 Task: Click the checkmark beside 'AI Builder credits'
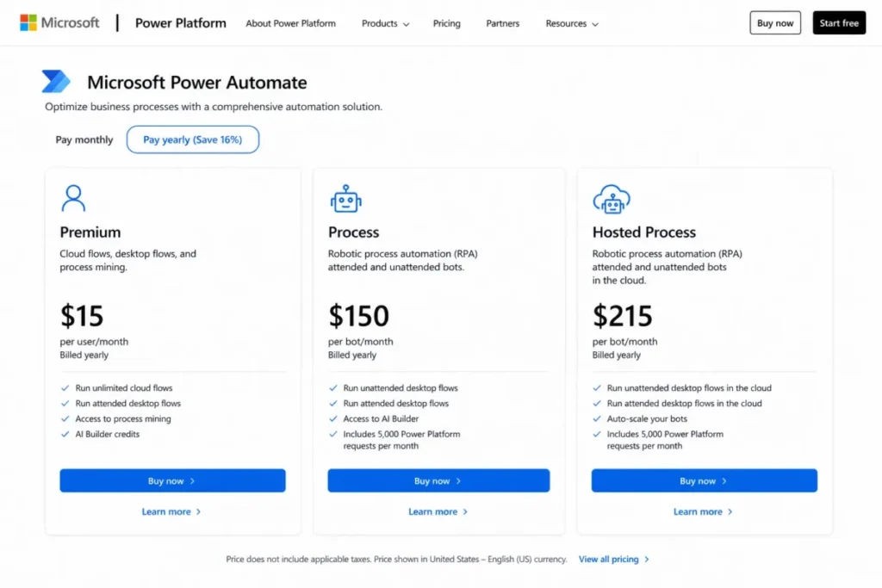[65, 434]
